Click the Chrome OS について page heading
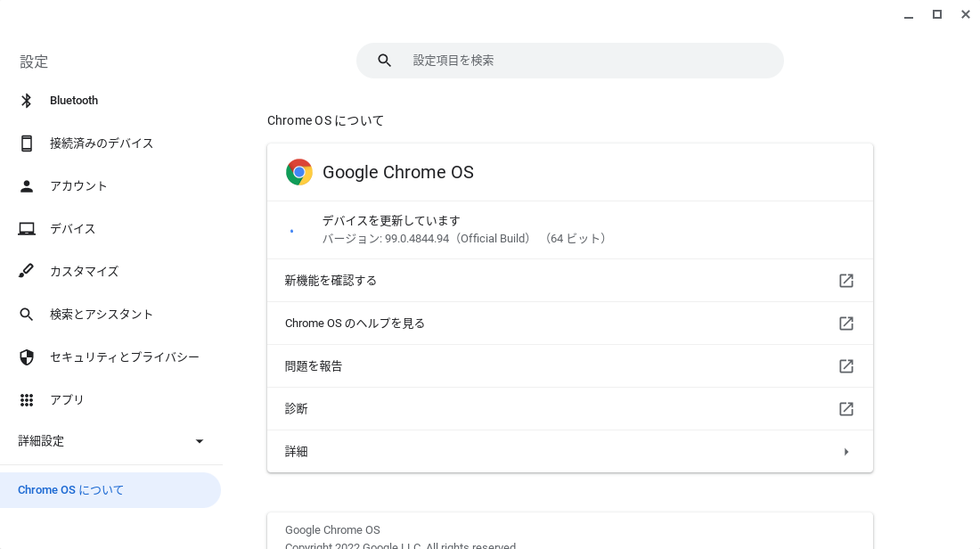Viewport: 980px width, 549px height. click(x=325, y=120)
